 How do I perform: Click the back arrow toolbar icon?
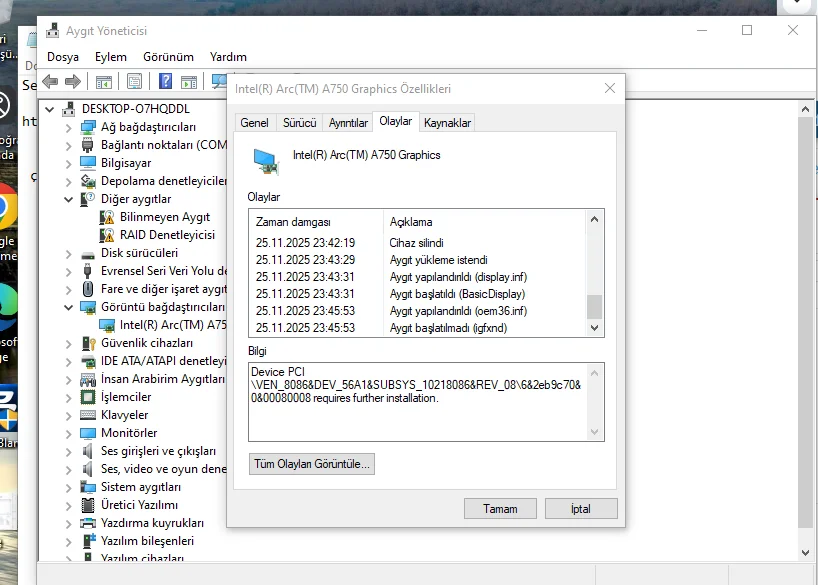click(x=50, y=81)
